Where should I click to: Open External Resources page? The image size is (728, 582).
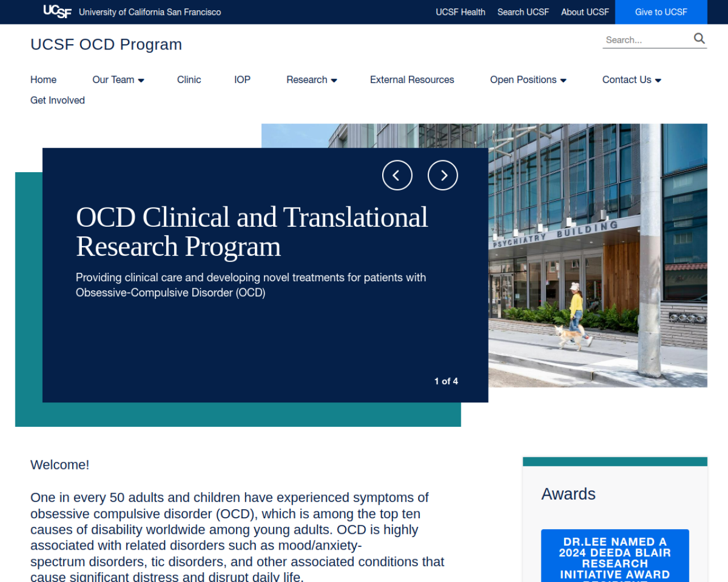click(412, 80)
